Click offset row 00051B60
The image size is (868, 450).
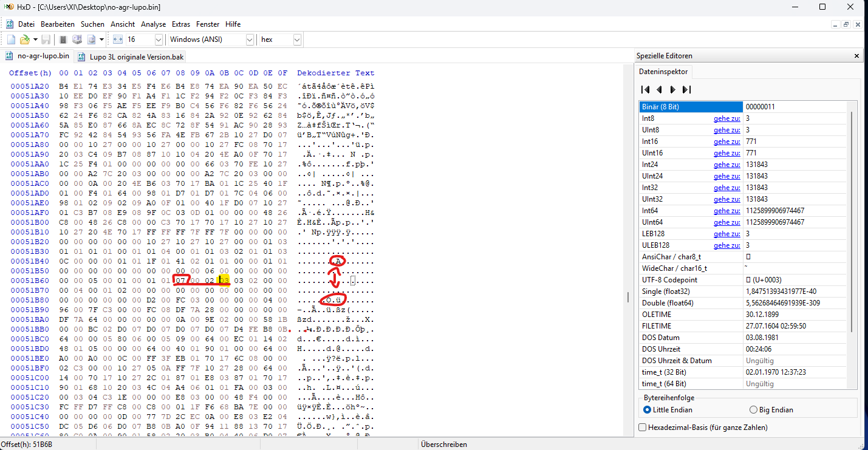[x=29, y=281]
